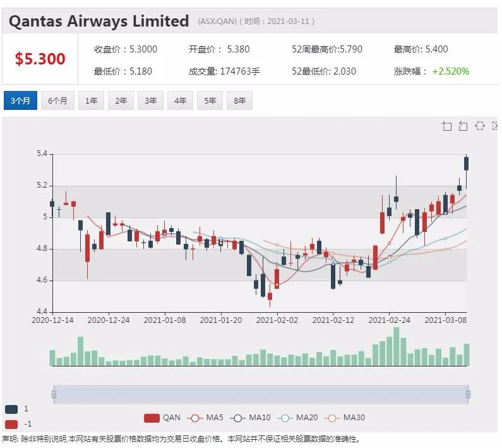Click the 2021-02-02 x-axis date label
The width and height of the screenshot is (502, 448).
pyautogui.click(x=277, y=320)
